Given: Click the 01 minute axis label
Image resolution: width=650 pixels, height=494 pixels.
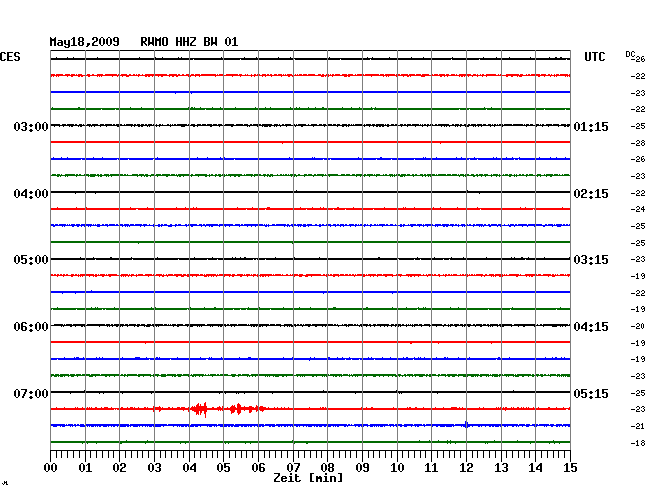Looking at the screenshot, I should pos(85,467).
